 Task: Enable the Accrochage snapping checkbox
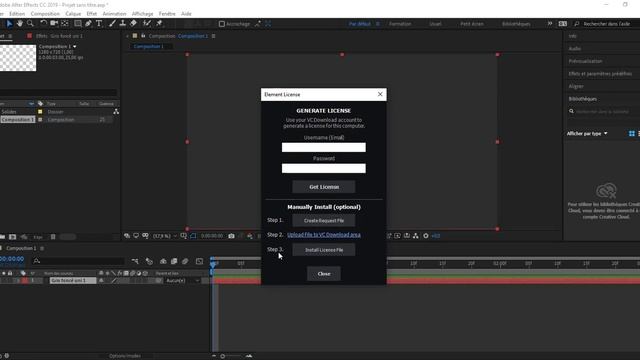tap(222, 24)
